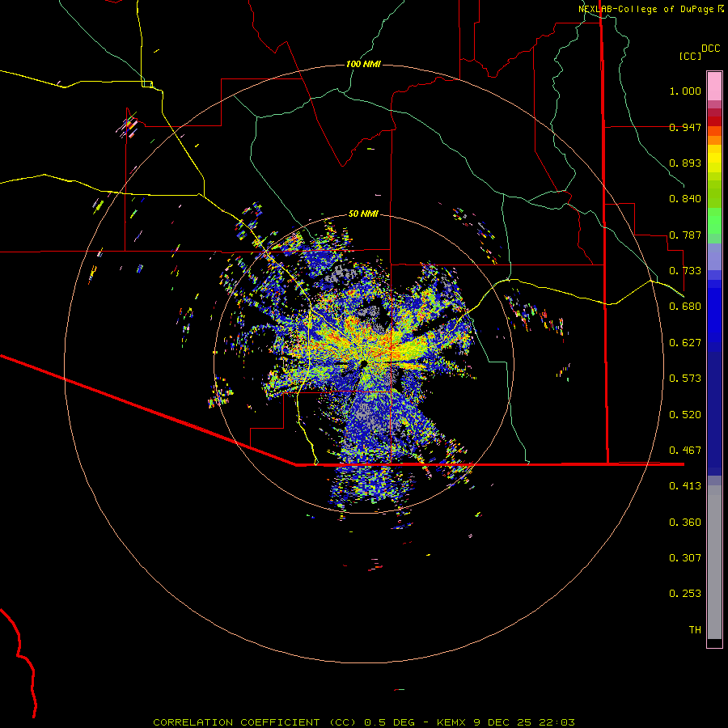This screenshot has width=728, height=728.
Task: Click the 0.360 scale label
Action: (685, 523)
